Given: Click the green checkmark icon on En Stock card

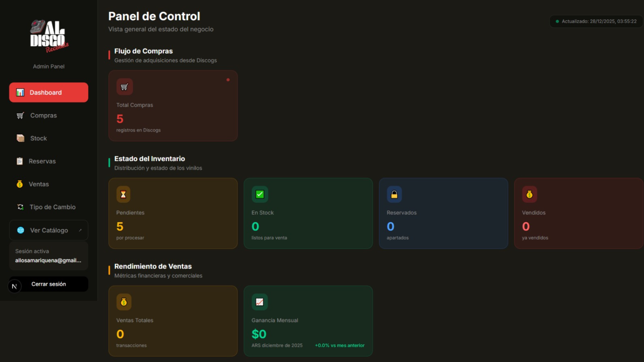Looking at the screenshot, I should 260,194.
